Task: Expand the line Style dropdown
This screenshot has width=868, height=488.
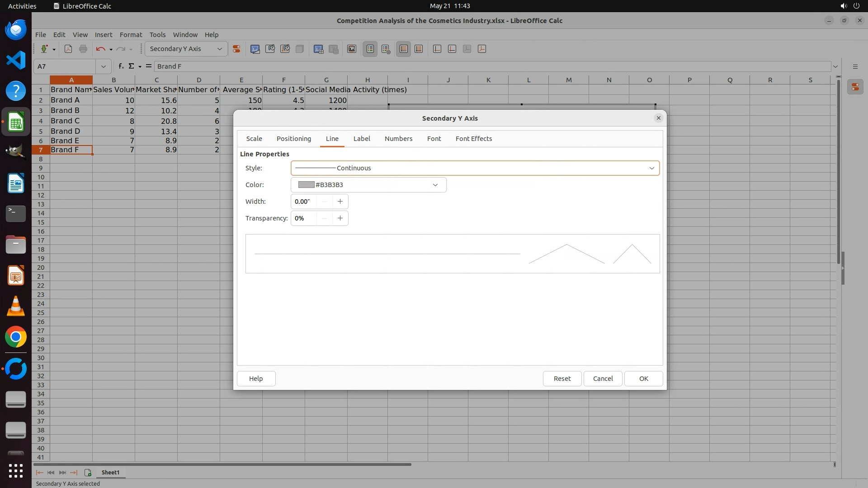Action: tap(651, 168)
